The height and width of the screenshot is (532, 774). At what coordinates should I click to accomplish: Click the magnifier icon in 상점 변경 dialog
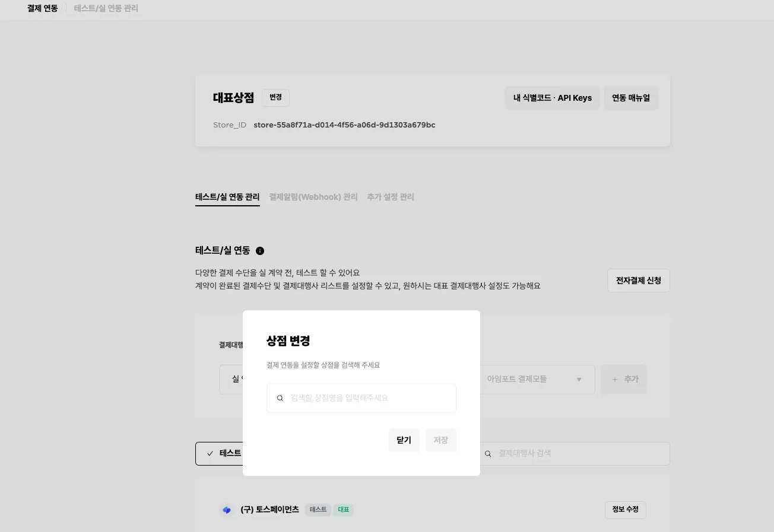tap(280, 398)
